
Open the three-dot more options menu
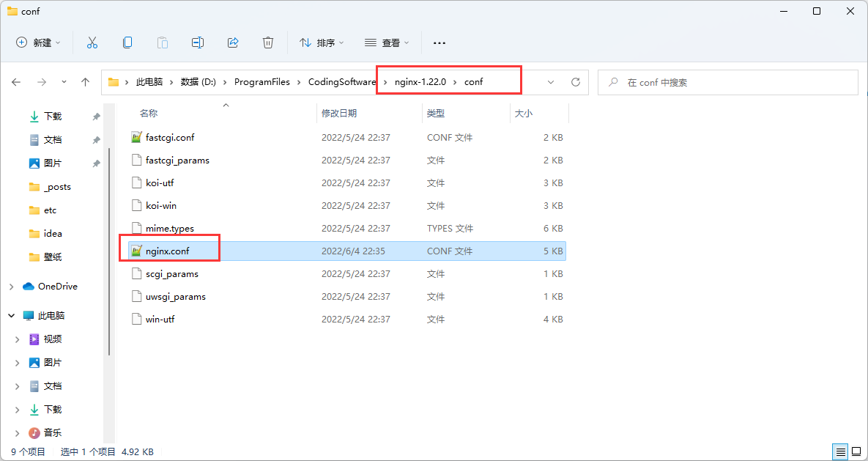coord(439,43)
